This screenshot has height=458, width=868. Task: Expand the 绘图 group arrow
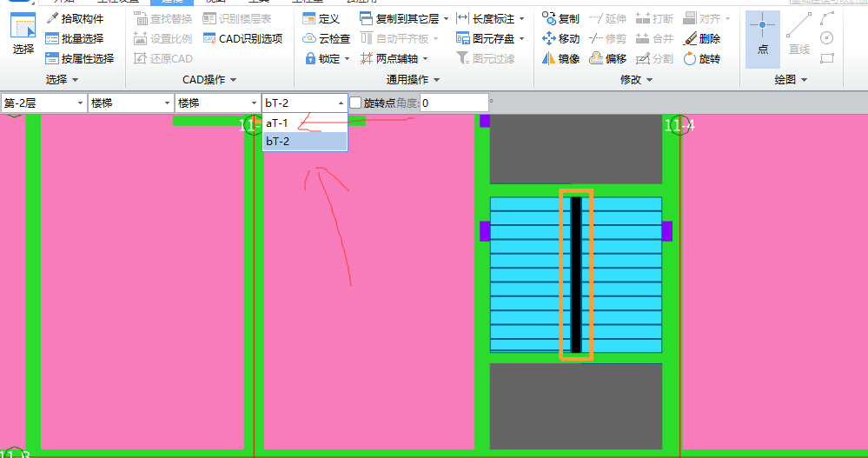(804, 80)
